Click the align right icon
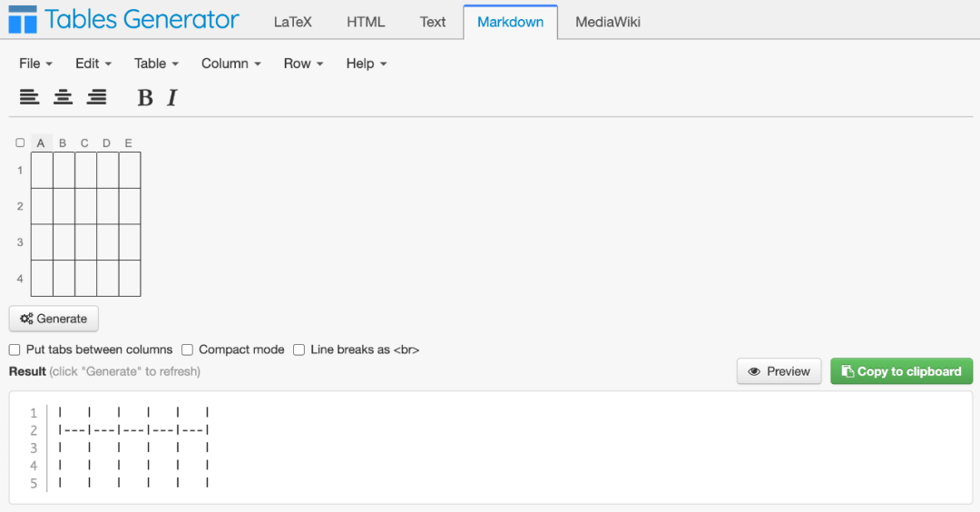Image resolution: width=980 pixels, height=512 pixels. point(96,97)
